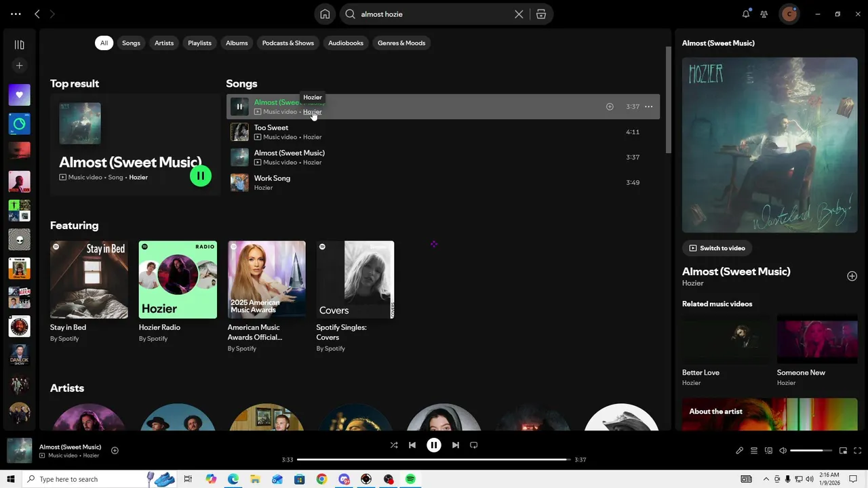The width and height of the screenshot is (868, 488).
Task: Add the playing song row to Liked Songs
Action: pos(610,106)
